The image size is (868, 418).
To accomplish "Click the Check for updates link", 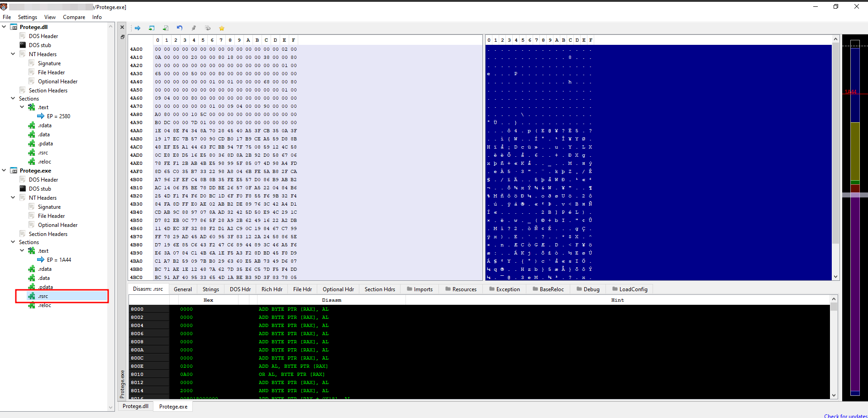I will click(x=845, y=416).
